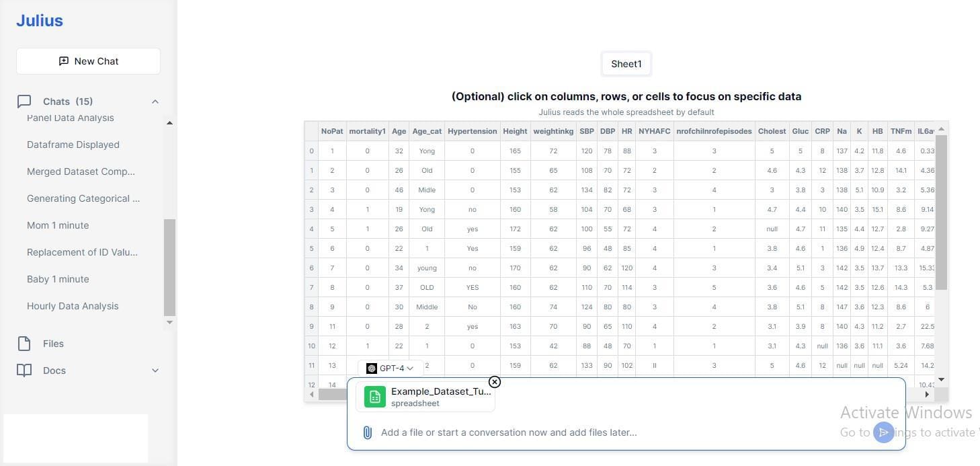The height and width of the screenshot is (466, 980).
Task: Select the mortality1 column header
Action: (368, 131)
